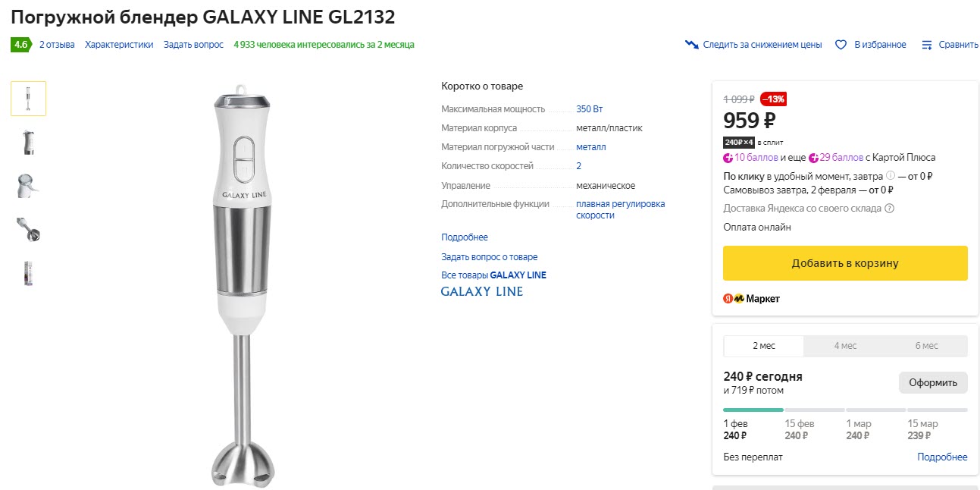Screen dimensions: 980x490
Task: Click the price-drop tracking arrow icon
Action: (691, 44)
